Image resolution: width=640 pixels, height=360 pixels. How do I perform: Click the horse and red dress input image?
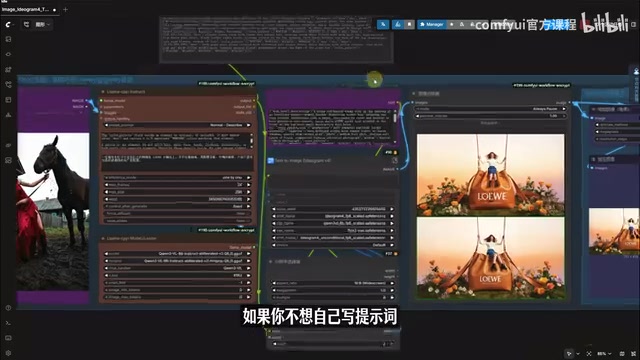click(x=53, y=211)
